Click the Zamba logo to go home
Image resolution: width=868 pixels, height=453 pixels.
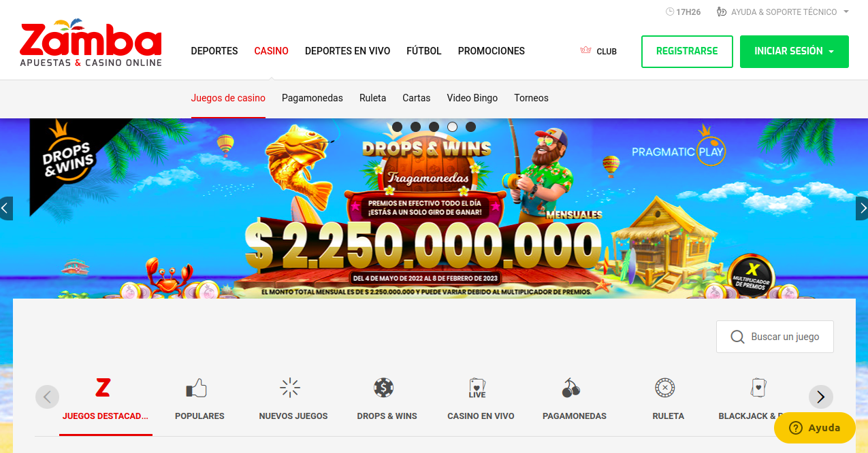click(x=91, y=44)
